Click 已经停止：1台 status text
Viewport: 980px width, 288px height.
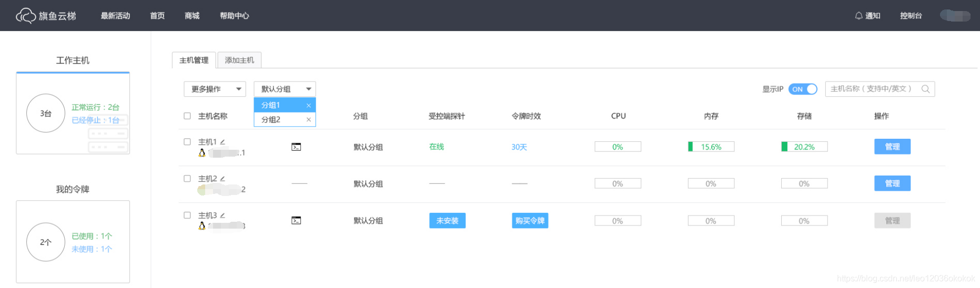(96, 120)
